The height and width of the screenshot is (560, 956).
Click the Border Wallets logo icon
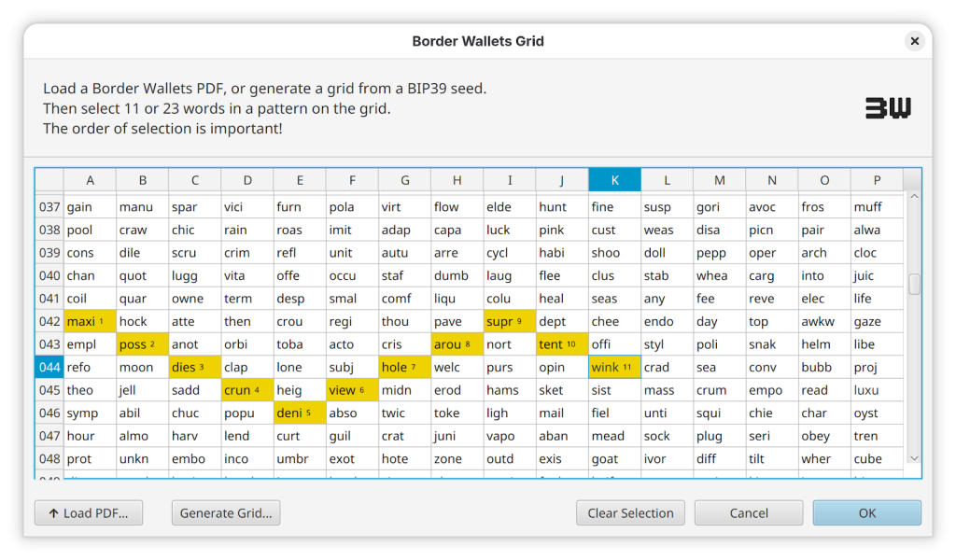click(x=887, y=108)
